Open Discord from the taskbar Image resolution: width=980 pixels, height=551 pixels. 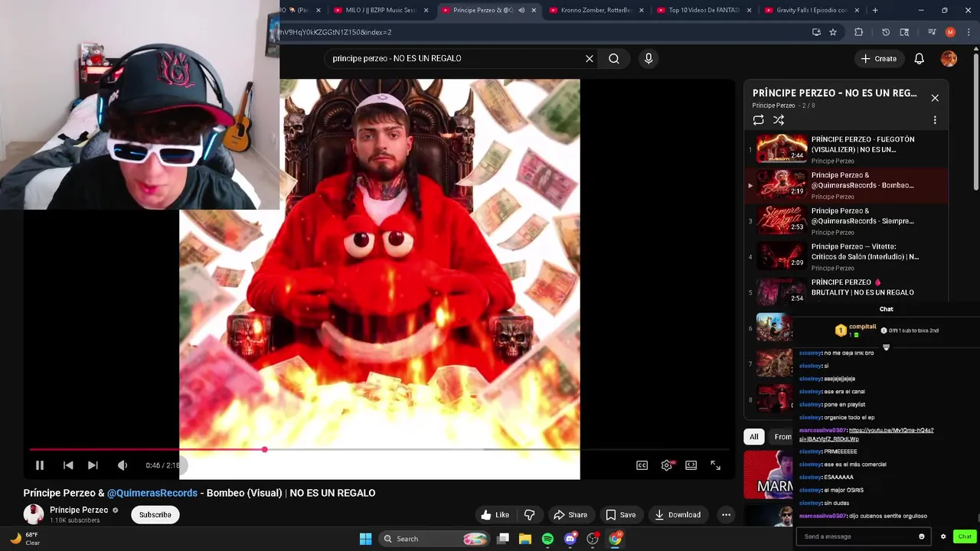pyautogui.click(x=570, y=539)
